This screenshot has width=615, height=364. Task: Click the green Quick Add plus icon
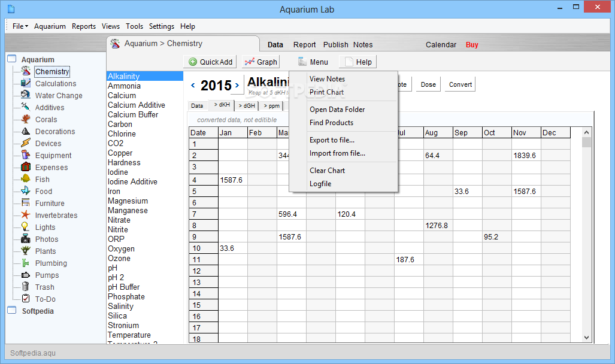[193, 62]
